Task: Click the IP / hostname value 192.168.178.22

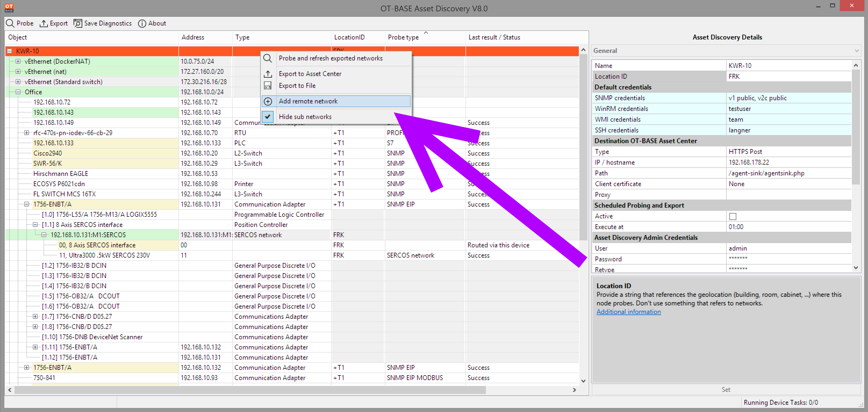Action: tap(788, 162)
